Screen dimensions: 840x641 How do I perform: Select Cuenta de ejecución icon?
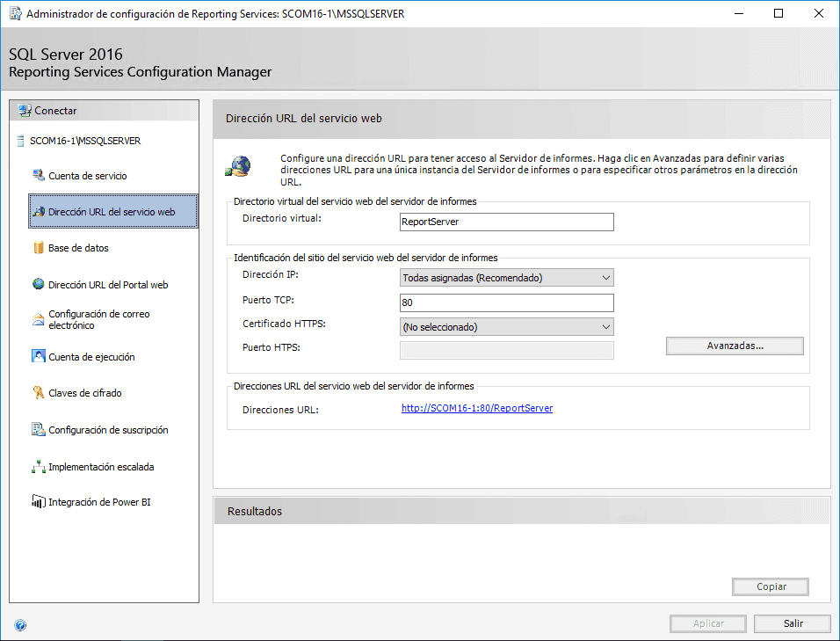[x=38, y=356]
